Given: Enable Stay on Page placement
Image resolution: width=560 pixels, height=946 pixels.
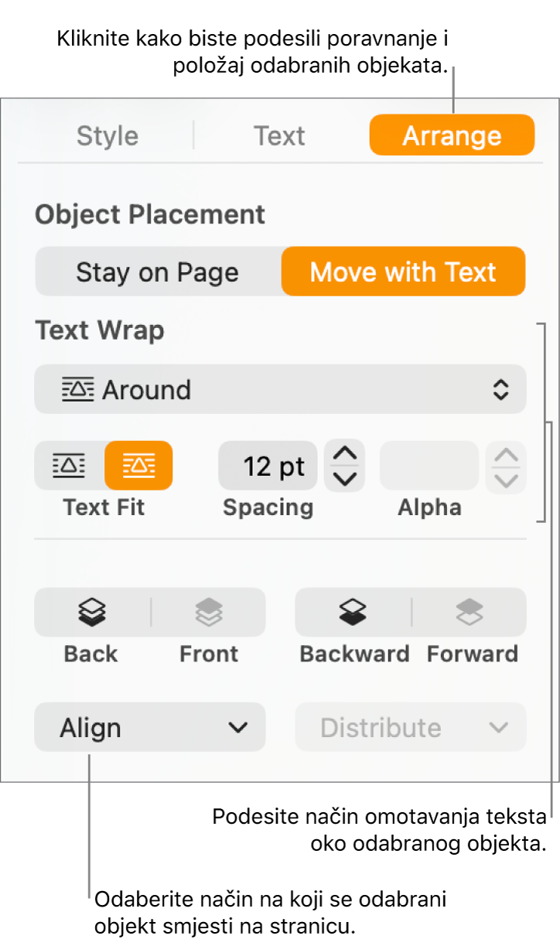Looking at the screenshot, I should [x=158, y=272].
